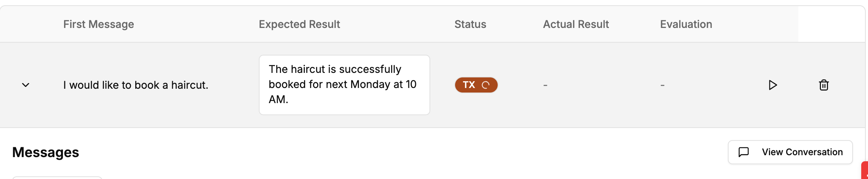Viewport: 868px width, 179px height.
Task: Click the red widget at the window edge
Action: [865, 170]
